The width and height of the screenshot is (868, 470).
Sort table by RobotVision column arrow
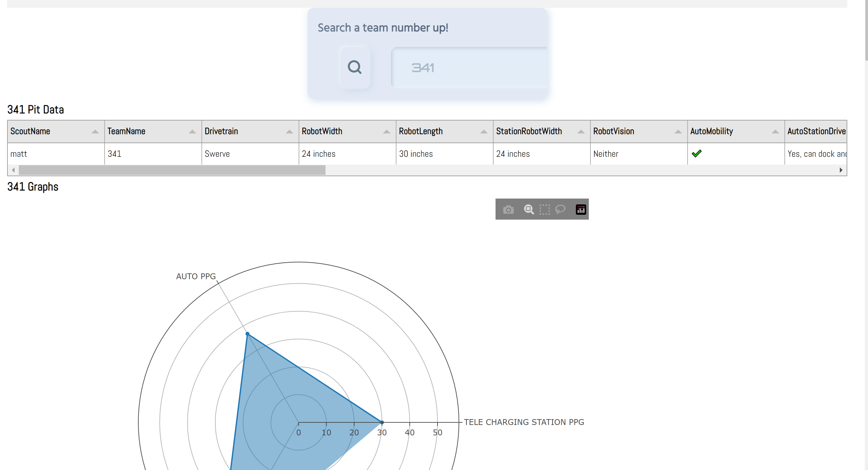(x=678, y=132)
